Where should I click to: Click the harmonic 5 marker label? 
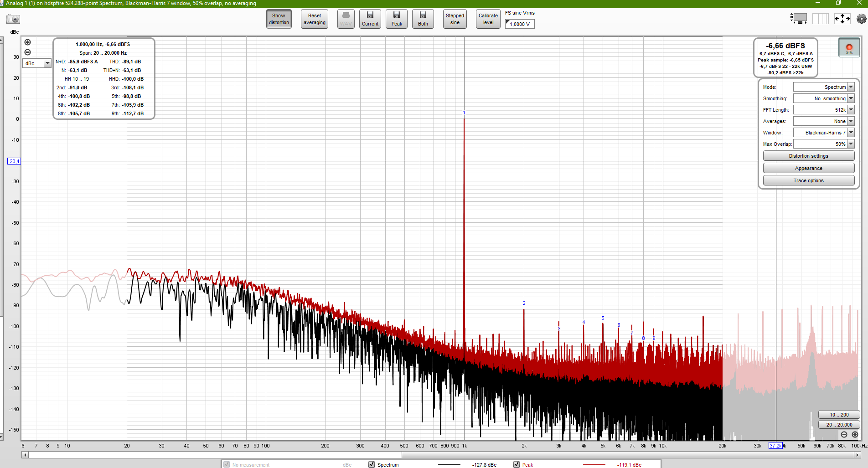[603, 318]
